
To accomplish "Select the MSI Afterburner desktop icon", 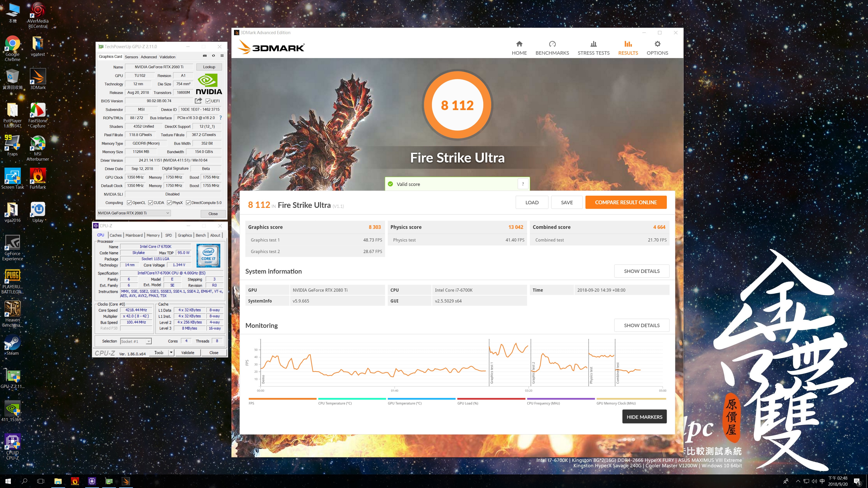I will pos(38,148).
